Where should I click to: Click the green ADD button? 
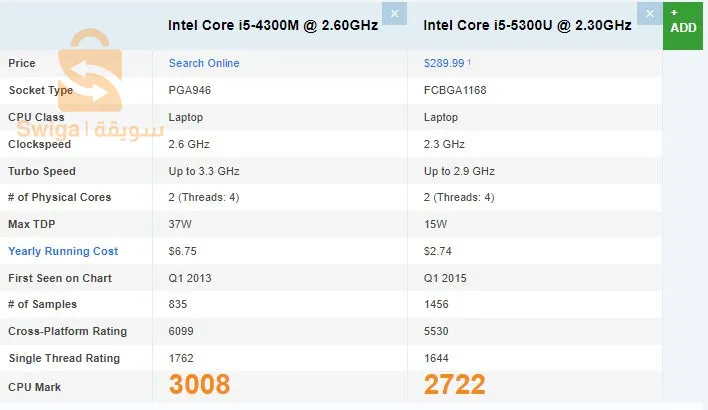(683, 25)
